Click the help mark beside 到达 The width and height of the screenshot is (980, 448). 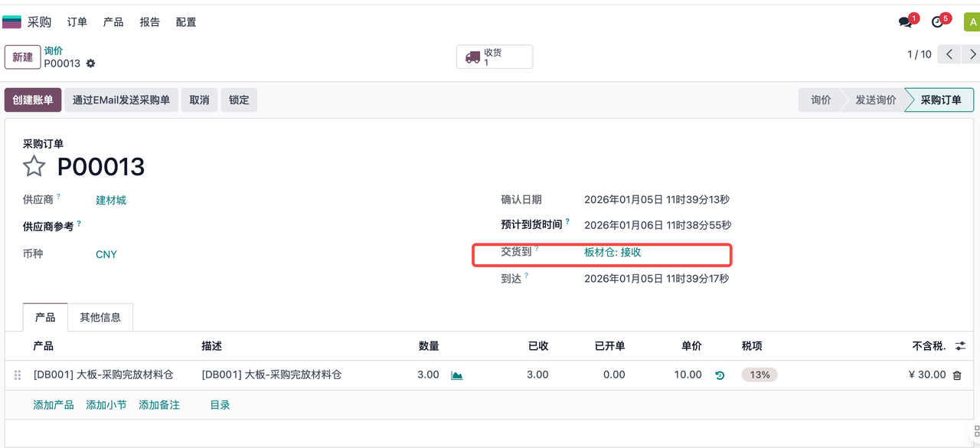coord(527,275)
